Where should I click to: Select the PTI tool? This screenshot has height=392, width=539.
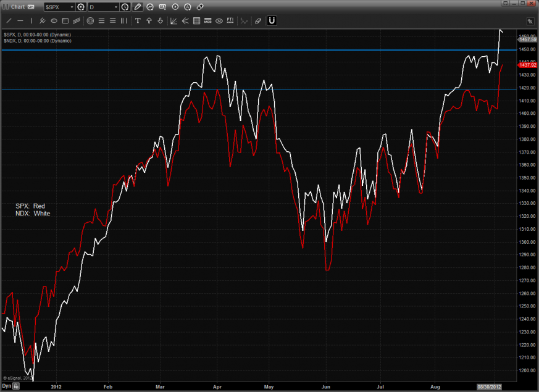pyautogui.click(x=230, y=21)
